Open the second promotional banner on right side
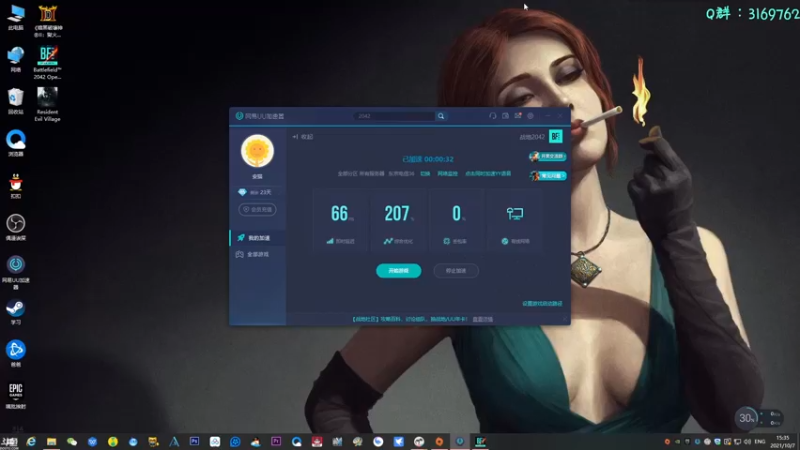 click(x=548, y=176)
